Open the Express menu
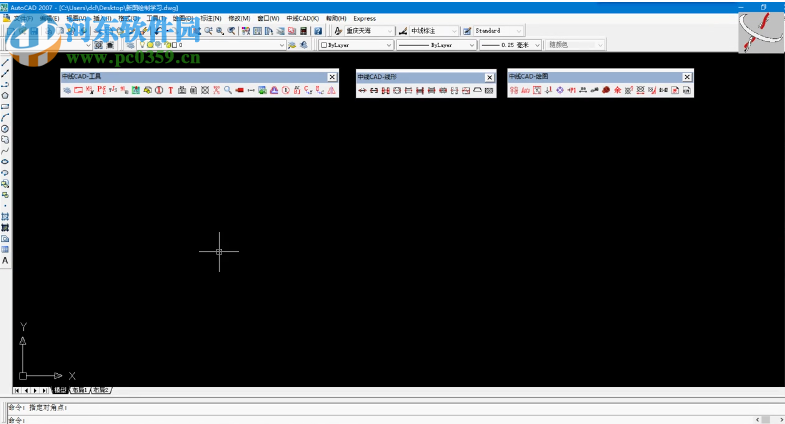The height and width of the screenshot is (424, 785). [x=365, y=18]
